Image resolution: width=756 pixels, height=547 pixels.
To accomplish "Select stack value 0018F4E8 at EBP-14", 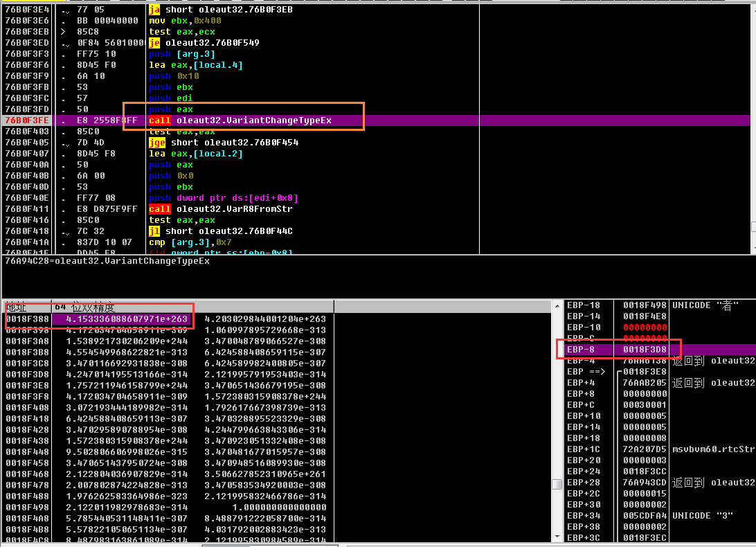I will (x=645, y=316).
